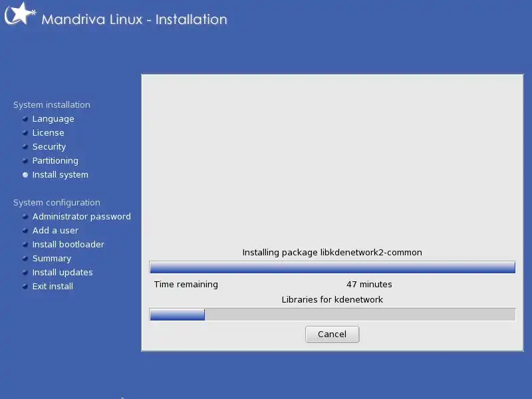Select the Partitioning step

pos(55,161)
